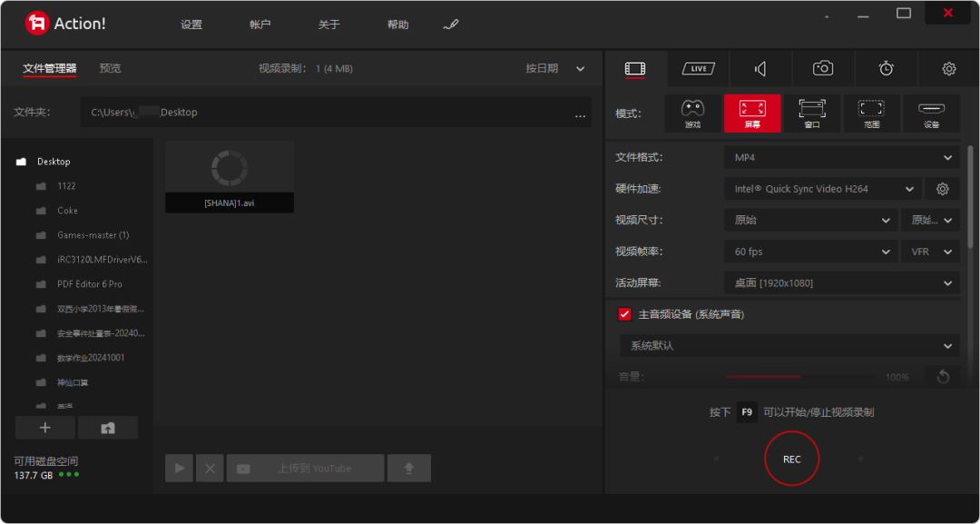Viewport: 980px width, 524px height.
Task: Open hardware acceleration settings gear
Action: [943, 189]
